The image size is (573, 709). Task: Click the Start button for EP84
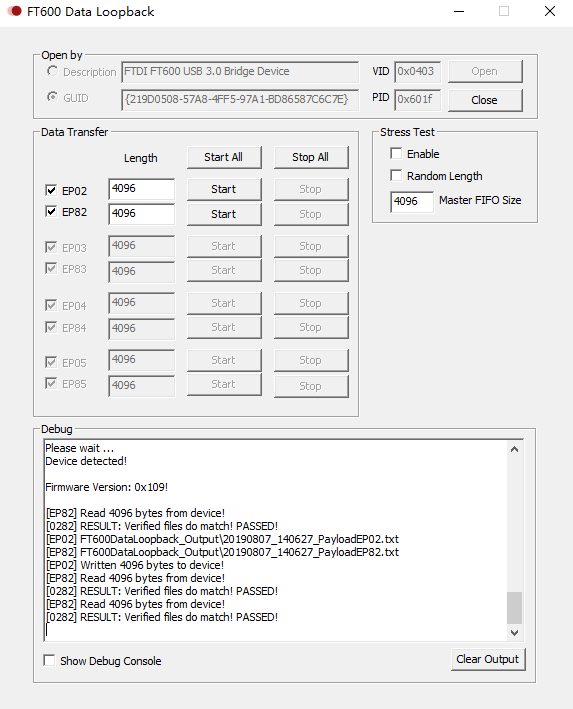(224, 327)
